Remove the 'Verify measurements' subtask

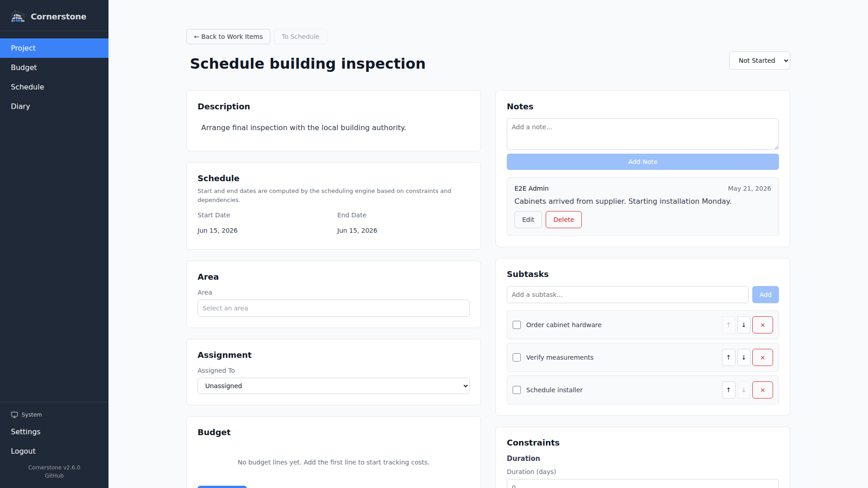[x=763, y=357]
